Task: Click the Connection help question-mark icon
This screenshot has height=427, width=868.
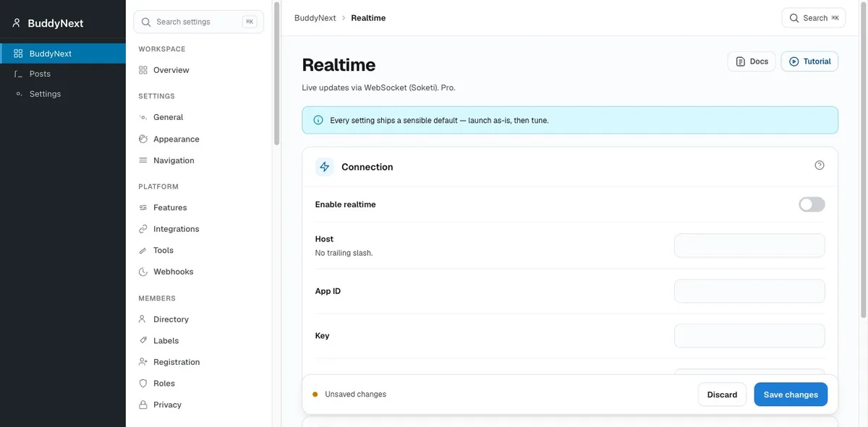Action: coord(820,165)
